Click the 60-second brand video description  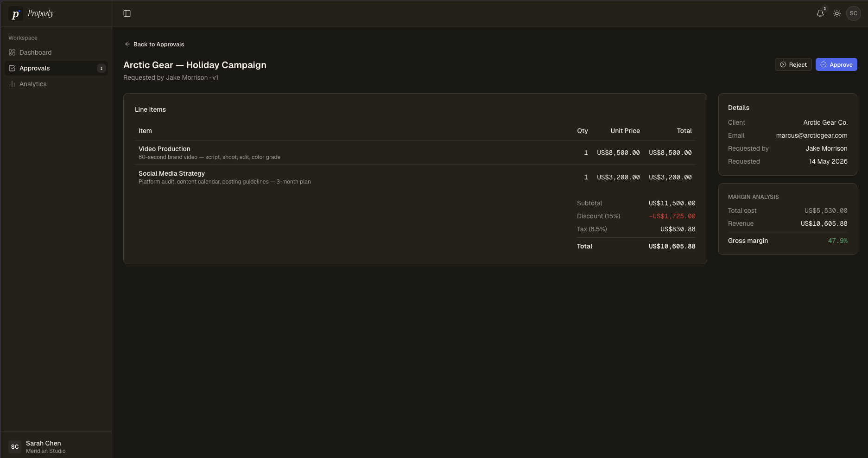click(x=209, y=157)
